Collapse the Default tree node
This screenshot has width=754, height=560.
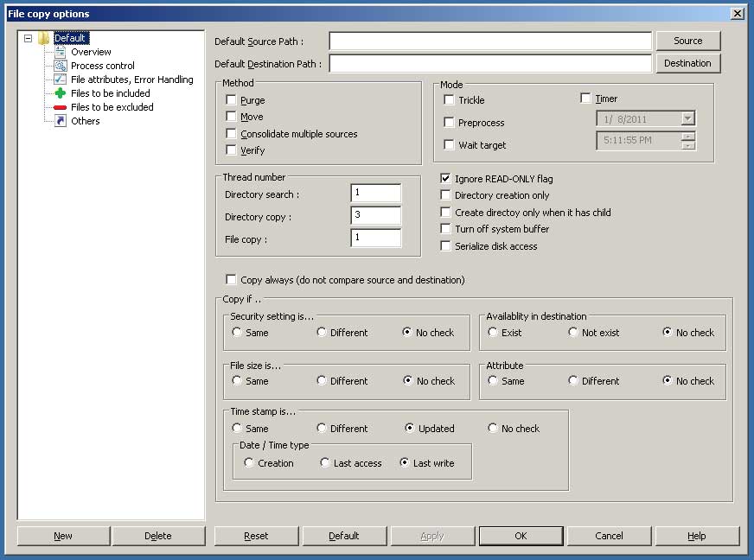click(x=29, y=38)
